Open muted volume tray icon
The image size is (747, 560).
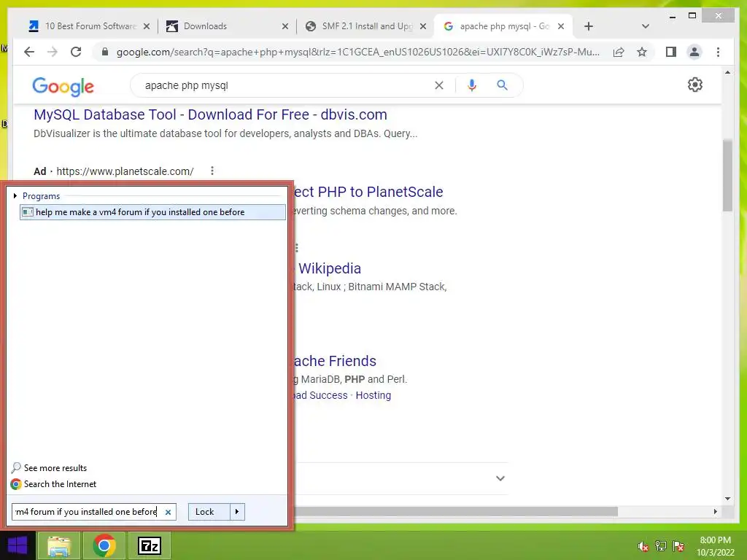[x=643, y=546]
